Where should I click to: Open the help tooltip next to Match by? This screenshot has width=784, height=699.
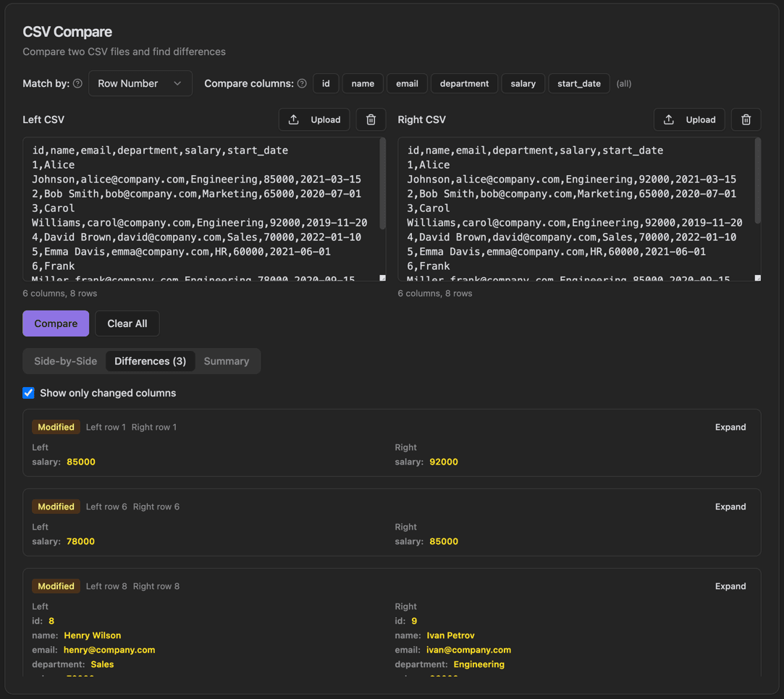(x=79, y=83)
